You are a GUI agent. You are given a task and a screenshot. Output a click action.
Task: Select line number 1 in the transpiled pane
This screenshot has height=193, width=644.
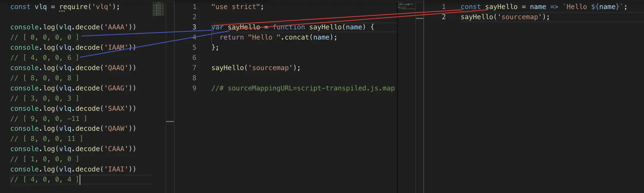click(194, 7)
